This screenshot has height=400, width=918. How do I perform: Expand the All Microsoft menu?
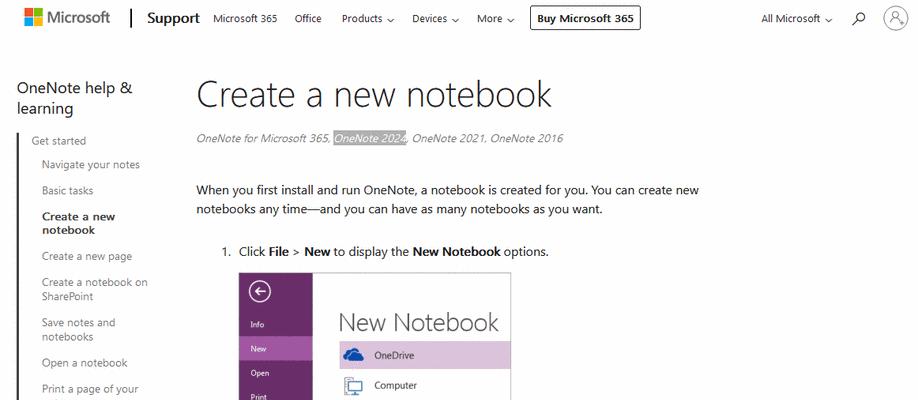coord(796,19)
